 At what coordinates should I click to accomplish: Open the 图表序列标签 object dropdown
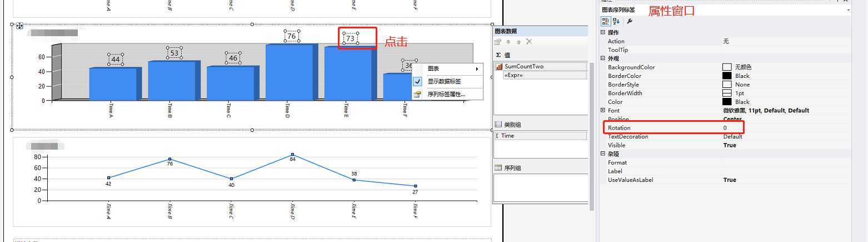848,10
